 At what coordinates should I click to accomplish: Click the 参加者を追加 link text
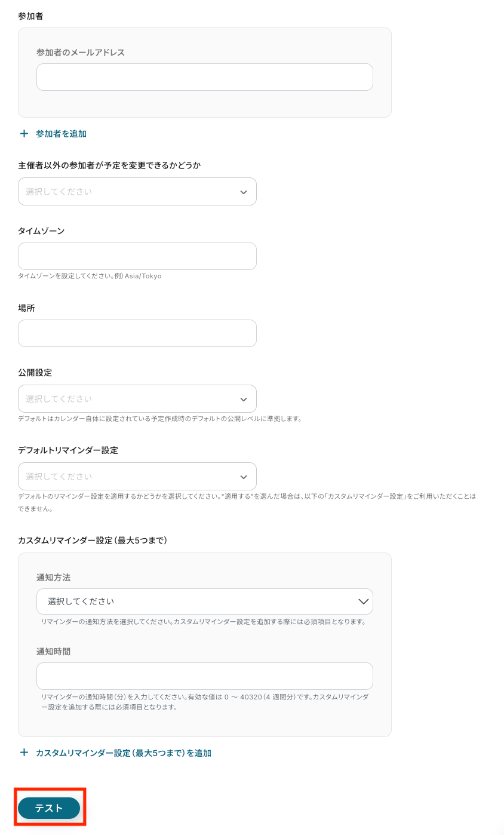point(61,134)
